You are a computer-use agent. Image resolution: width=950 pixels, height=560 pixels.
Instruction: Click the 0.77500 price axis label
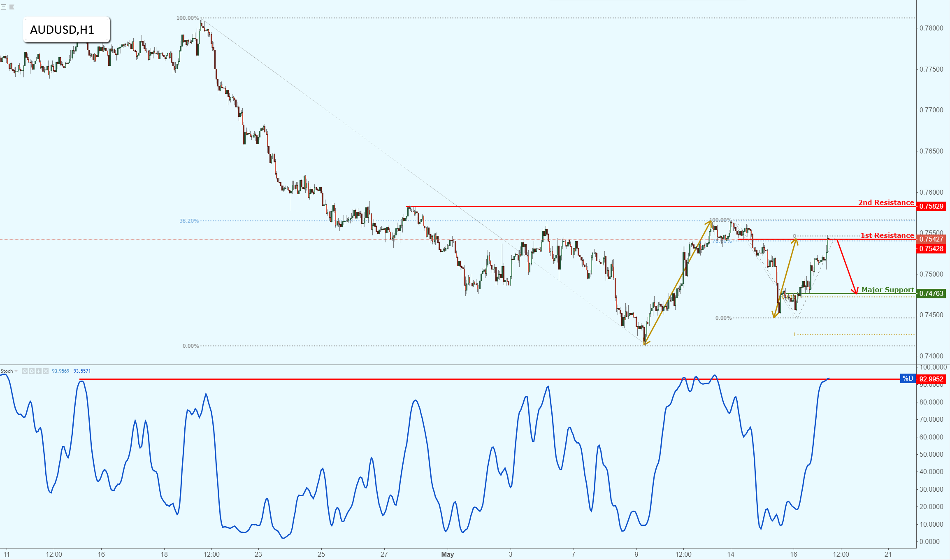[x=931, y=69]
